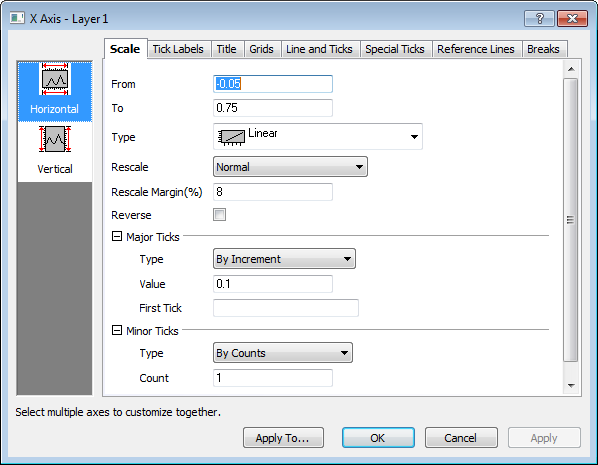The height and width of the screenshot is (465, 598).
Task: Enable the Reverse checkbox
Action: [219, 215]
